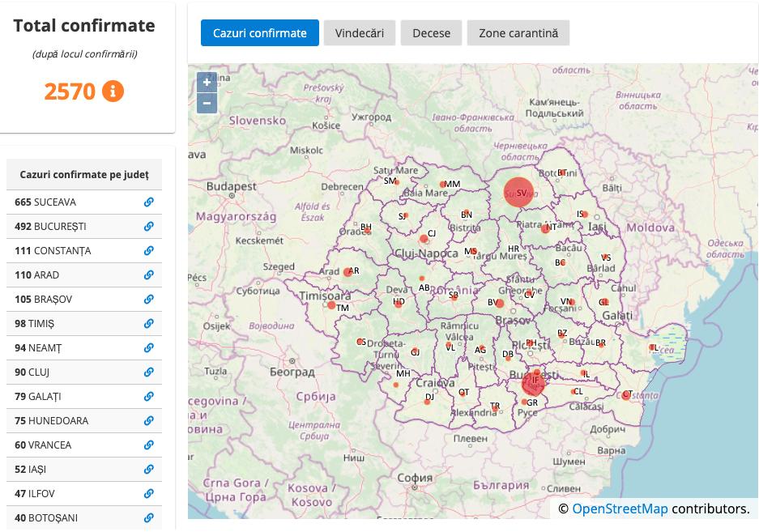
Task: Click the large Suceava (SV) red circle
Action: pos(518,193)
